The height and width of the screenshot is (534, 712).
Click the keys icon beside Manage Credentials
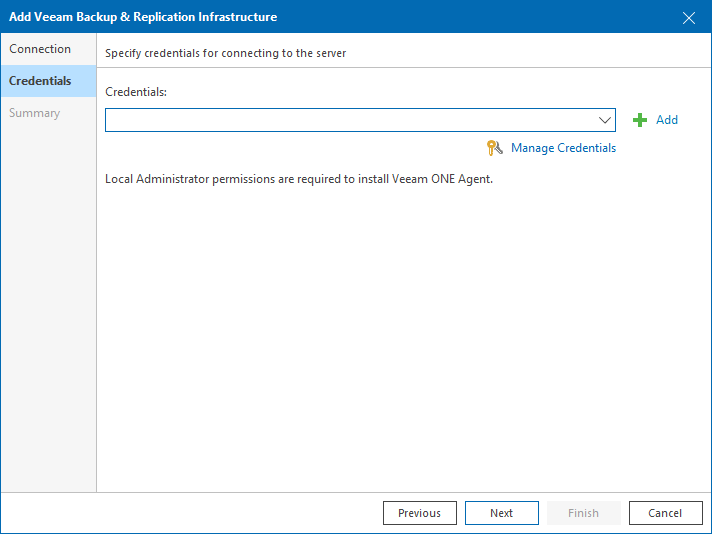pos(494,148)
